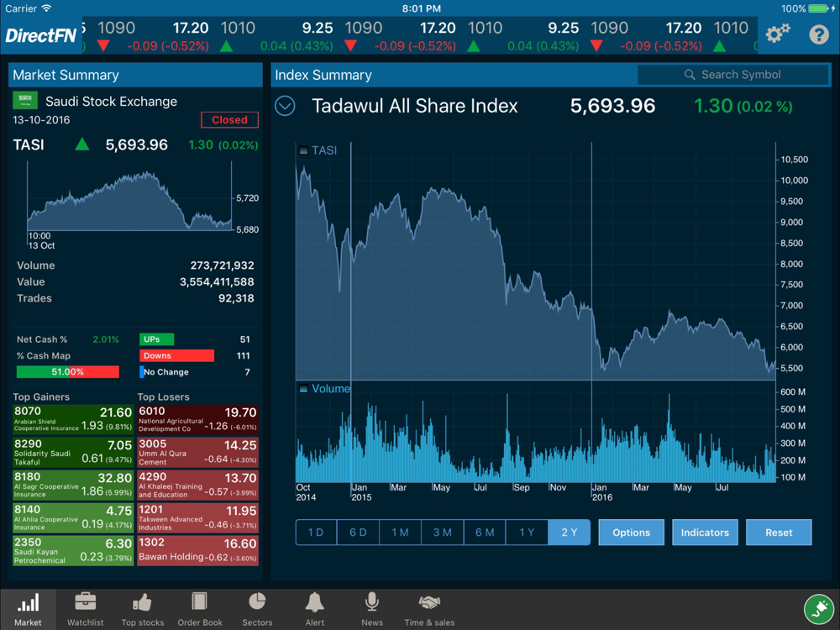Select the 3 M chart range

click(x=442, y=532)
